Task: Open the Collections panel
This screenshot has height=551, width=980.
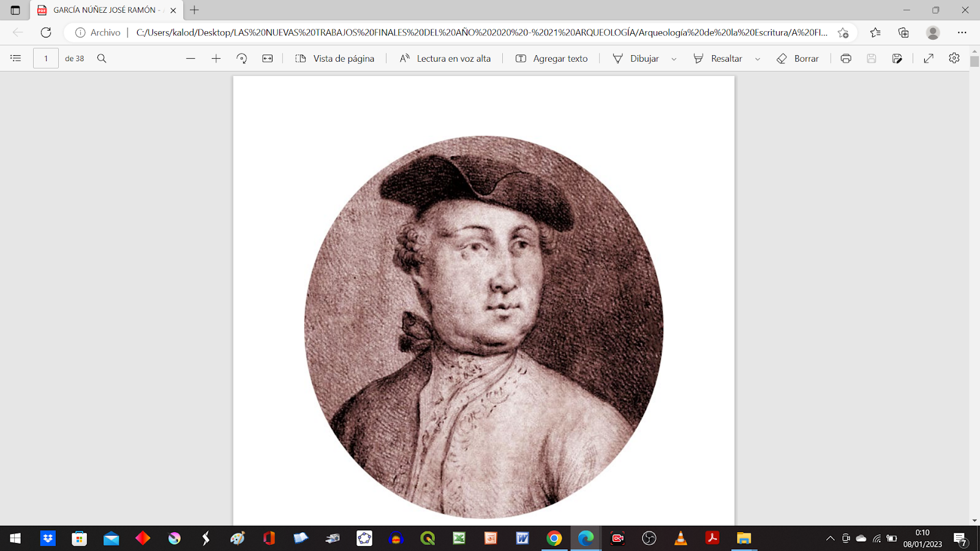Action: point(903,32)
